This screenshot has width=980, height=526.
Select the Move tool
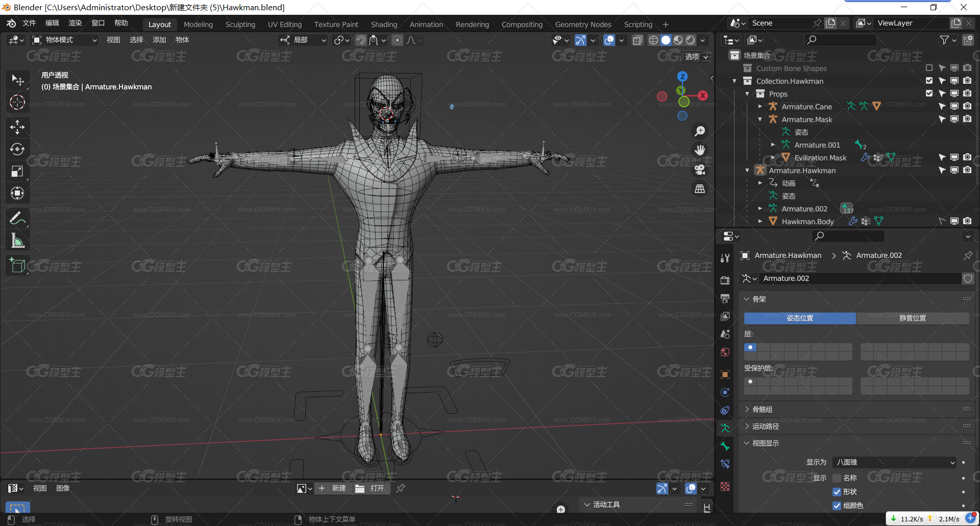pyautogui.click(x=17, y=127)
